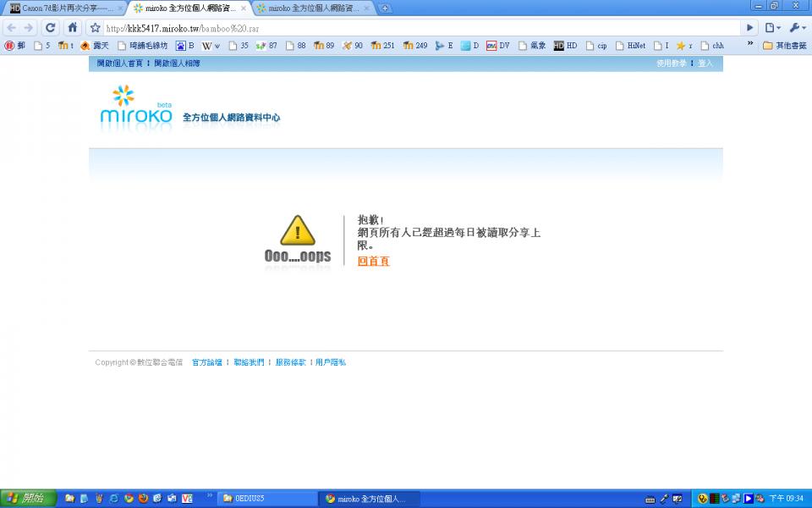Open the 用戶隱私 footer link
Screen dimensions: 812x508
[331, 362]
